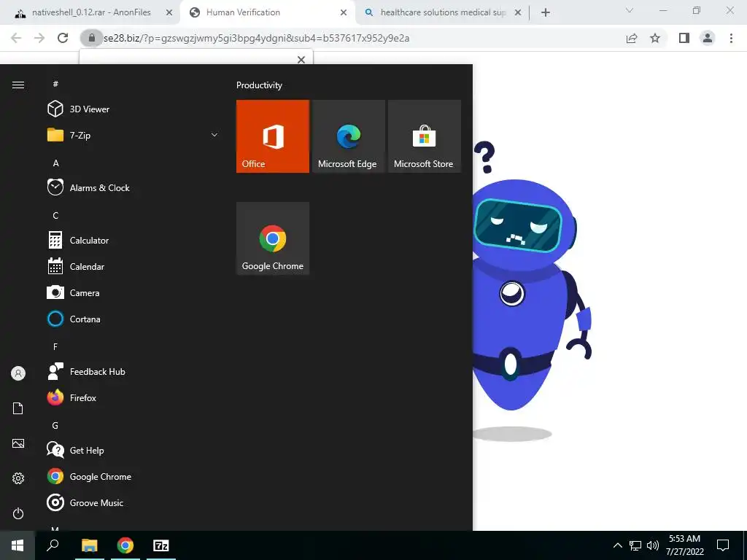This screenshot has width=747, height=560.
Task: Open Settings gear in Start sidebar
Action: [18, 478]
